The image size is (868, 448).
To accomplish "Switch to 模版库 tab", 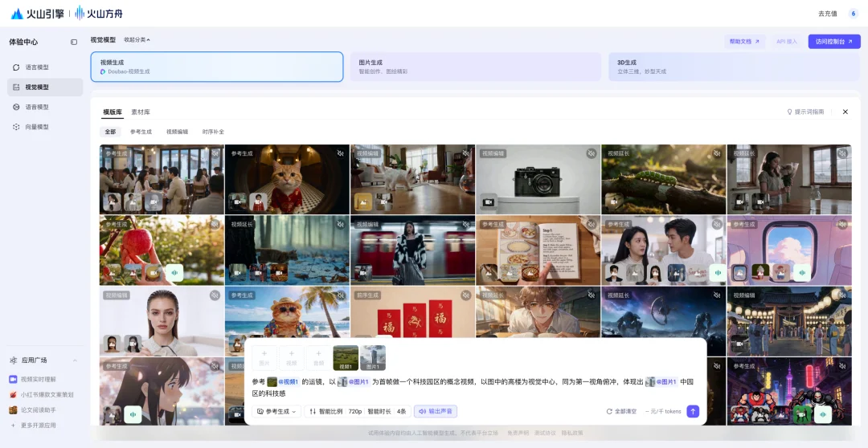I will coord(113,112).
